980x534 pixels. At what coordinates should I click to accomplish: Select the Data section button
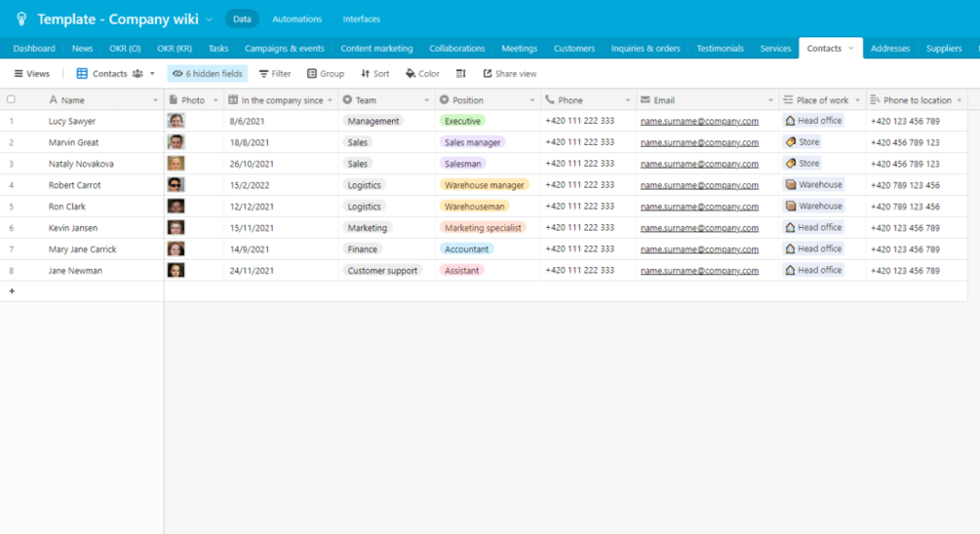[242, 19]
